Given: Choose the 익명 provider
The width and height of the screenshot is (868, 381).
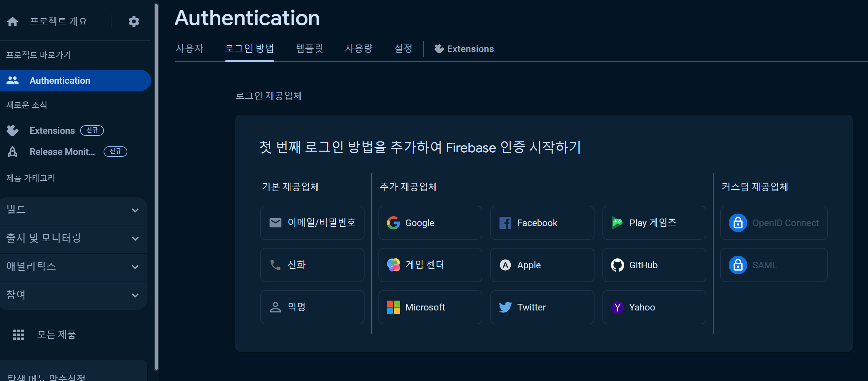Looking at the screenshot, I should pyautogui.click(x=312, y=307).
